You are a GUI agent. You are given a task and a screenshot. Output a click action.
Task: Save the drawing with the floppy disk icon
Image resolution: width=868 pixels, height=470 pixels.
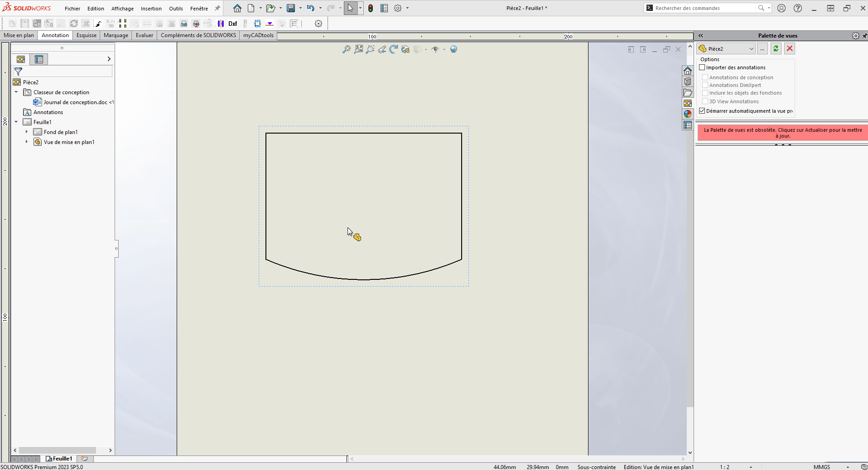[x=291, y=8]
